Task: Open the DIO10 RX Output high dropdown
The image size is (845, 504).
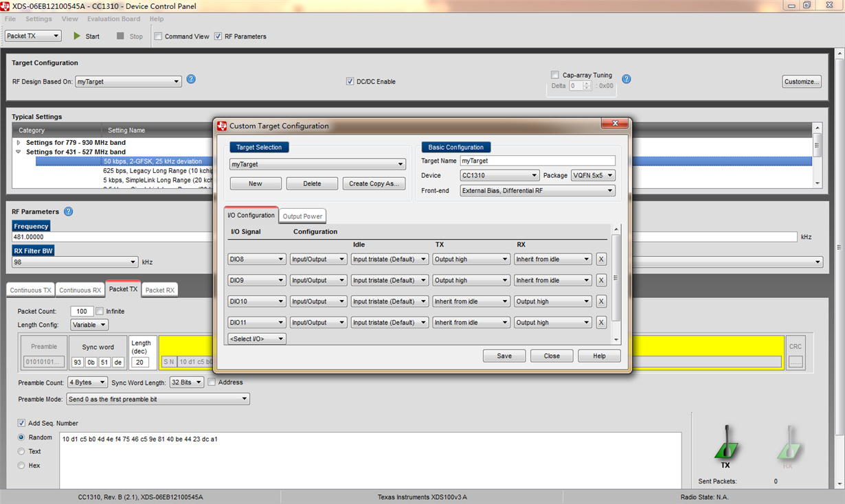Action: (x=553, y=301)
